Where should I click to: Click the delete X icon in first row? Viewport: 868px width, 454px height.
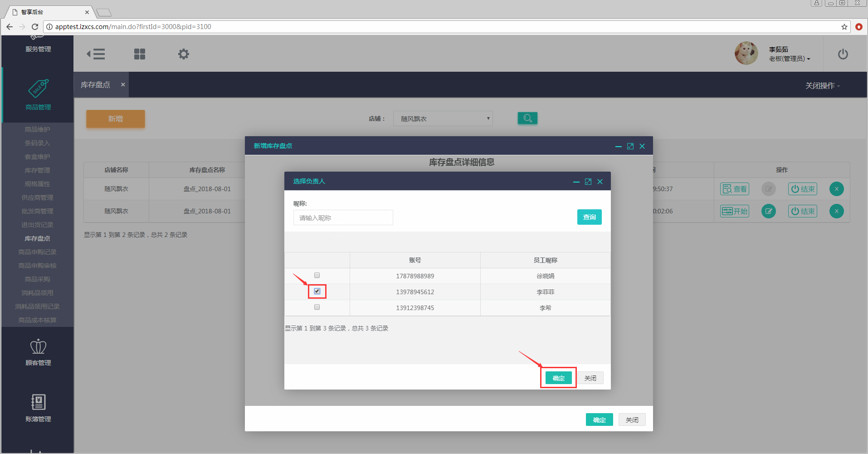point(837,189)
